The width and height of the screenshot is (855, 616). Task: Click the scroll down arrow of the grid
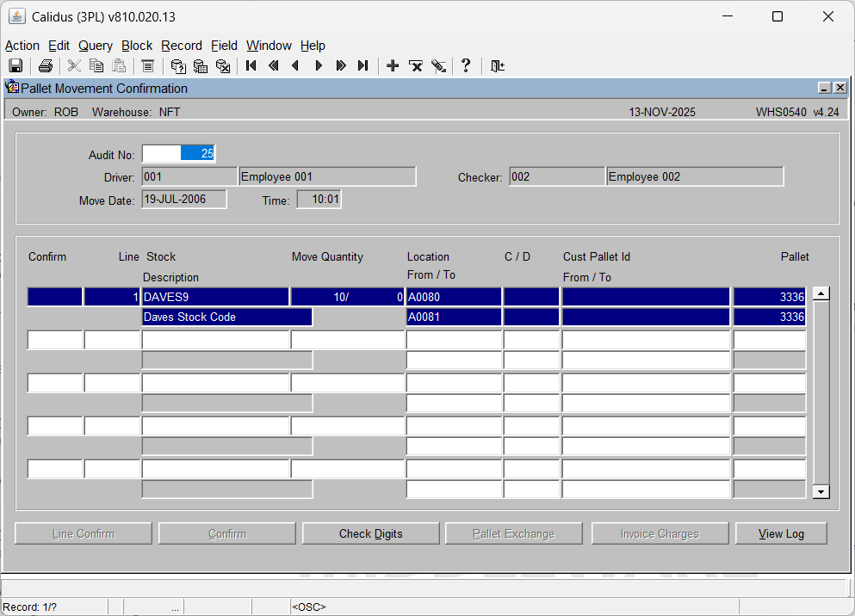click(x=821, y=491)
